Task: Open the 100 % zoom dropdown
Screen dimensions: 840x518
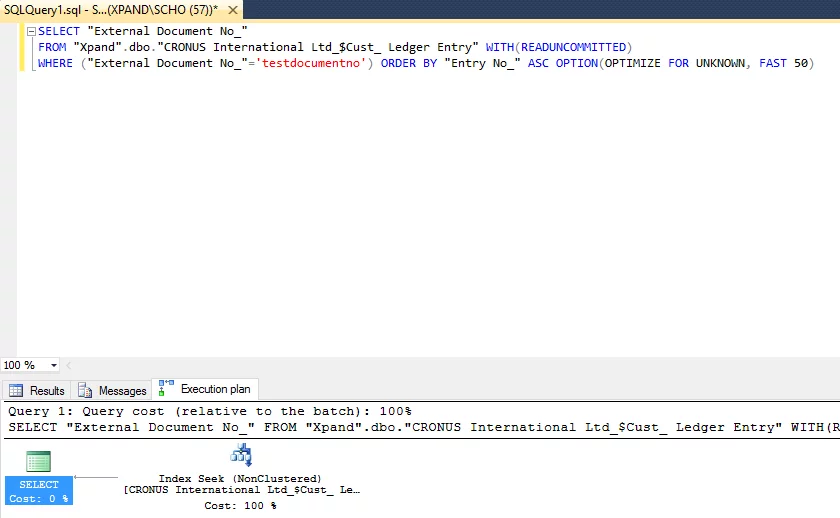Action: pos(53,366)
